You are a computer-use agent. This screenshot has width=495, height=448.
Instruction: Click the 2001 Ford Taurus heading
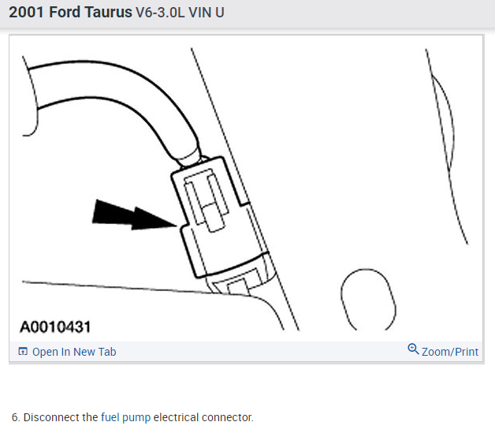pyautogui.click(x=70, y=13)
